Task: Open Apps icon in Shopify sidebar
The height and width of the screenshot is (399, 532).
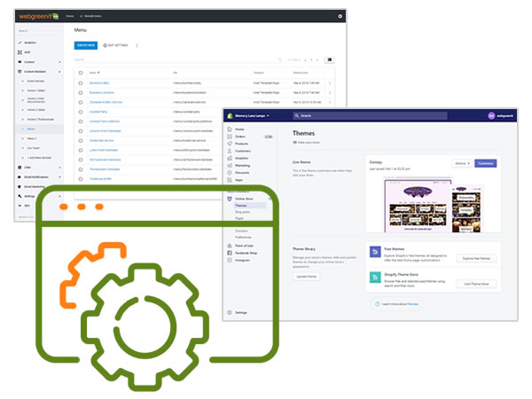Action: coord(230,180)
